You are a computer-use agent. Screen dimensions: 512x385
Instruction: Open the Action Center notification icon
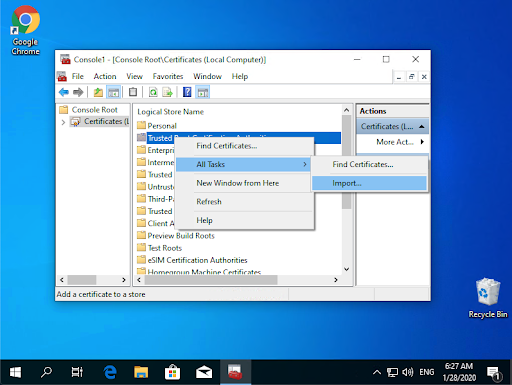tap(494, 373)
